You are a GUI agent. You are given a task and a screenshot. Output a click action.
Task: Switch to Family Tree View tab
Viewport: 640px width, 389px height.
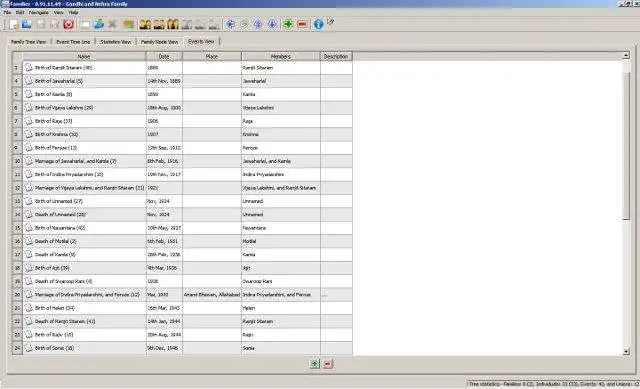coord(29,42)
